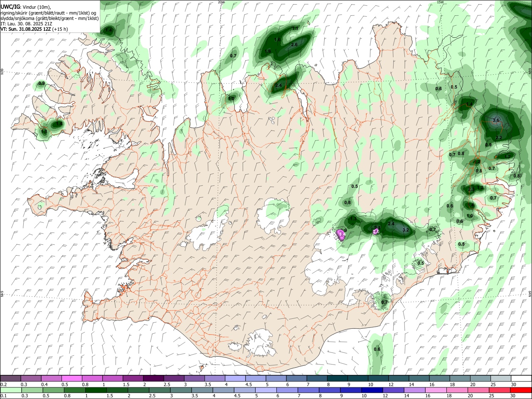Select the 2.2 precipitation label below 3.6

point(499,138)
